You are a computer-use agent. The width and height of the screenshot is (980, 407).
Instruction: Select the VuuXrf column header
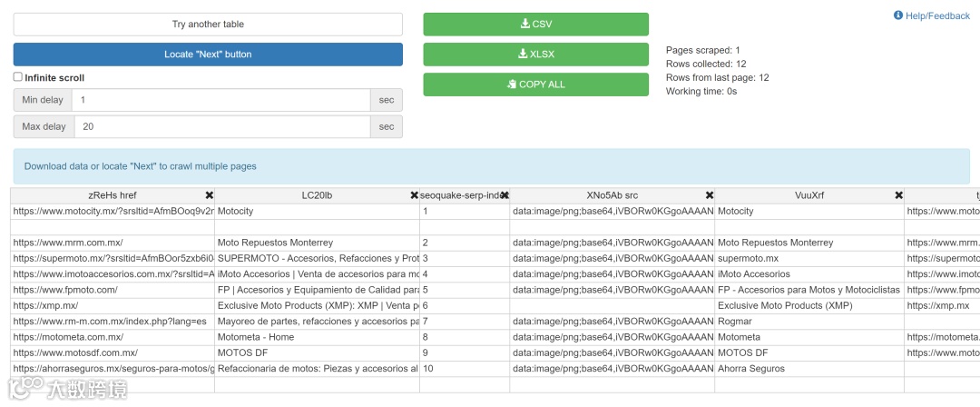coord(809,195)
